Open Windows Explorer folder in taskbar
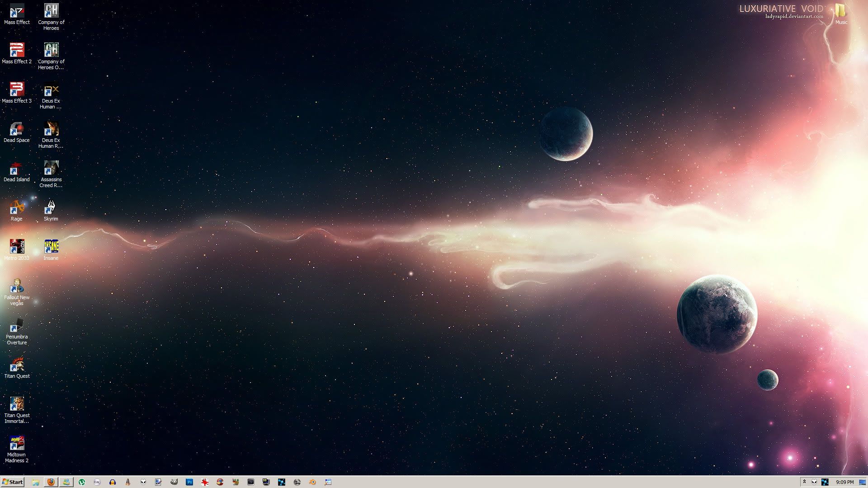The height and width of the screenshot is (488, 868). tap(36, 482)
